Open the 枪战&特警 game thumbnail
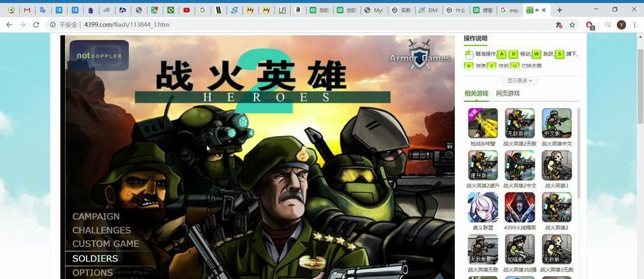 [483, 123]
